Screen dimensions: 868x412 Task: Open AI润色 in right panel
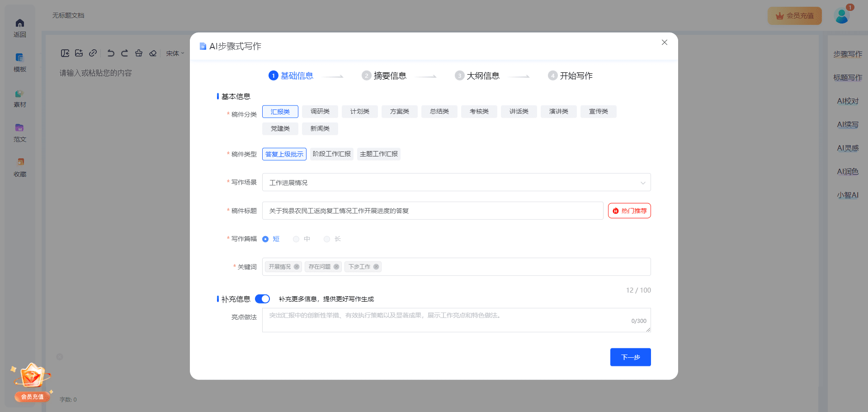848,172
